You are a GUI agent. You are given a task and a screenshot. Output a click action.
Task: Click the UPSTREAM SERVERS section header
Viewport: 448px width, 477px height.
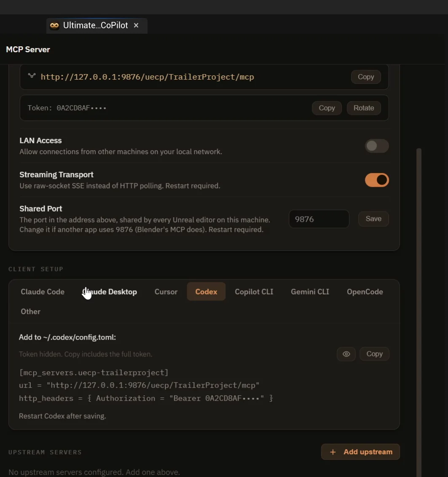[x=45, y=453]
